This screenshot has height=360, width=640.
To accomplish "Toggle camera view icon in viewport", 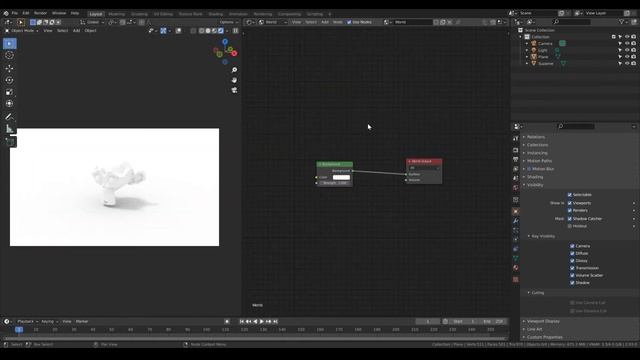I will 234,90.
